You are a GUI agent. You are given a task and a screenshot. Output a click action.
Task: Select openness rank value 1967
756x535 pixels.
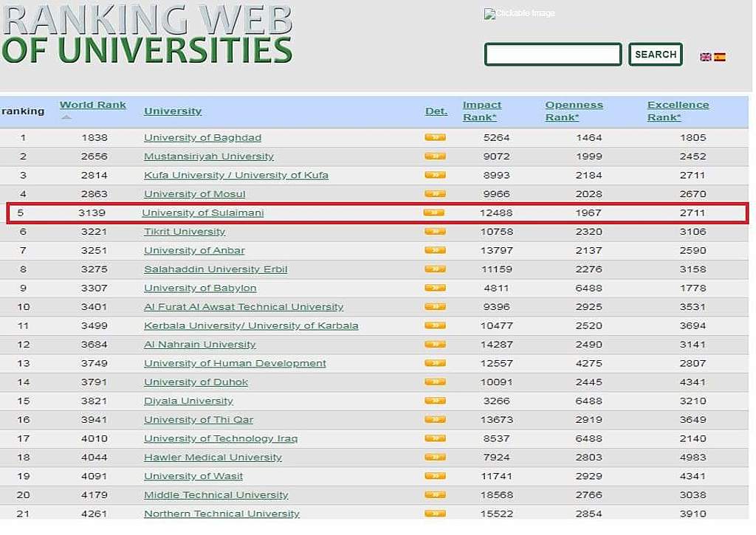click(x=588, y=213)
